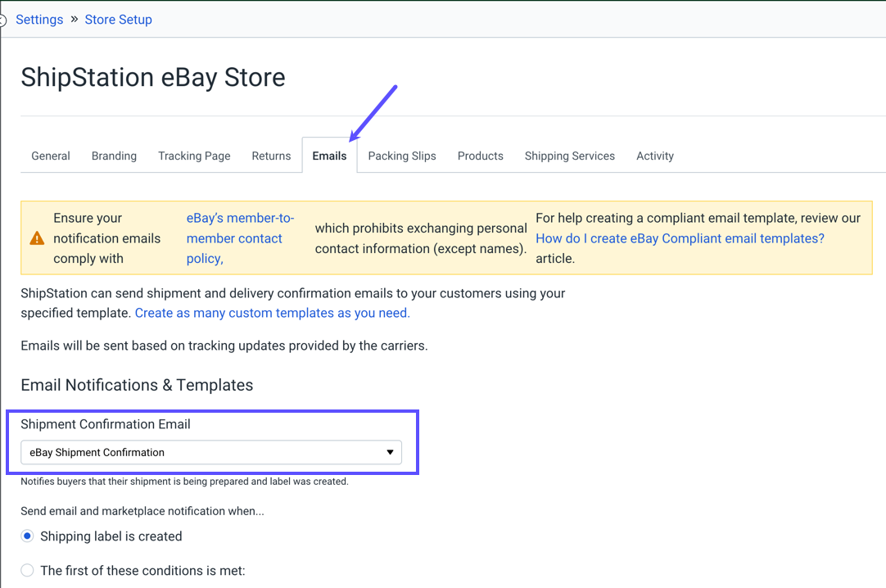
Task: Open the Activity tab
Action: 654,156
